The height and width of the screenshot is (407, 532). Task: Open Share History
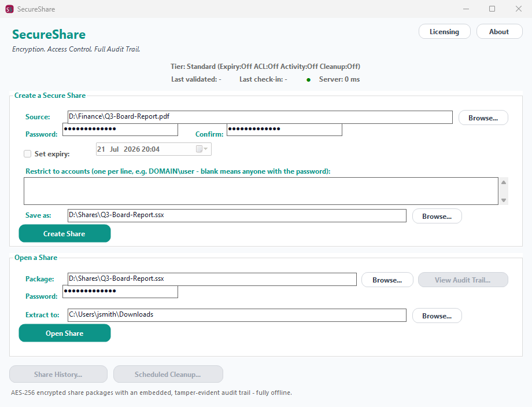58,375
